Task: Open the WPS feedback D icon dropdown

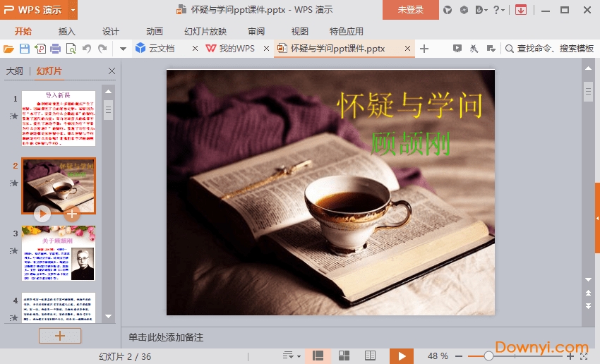Action: pyautogui.click(x=481, y=10)
